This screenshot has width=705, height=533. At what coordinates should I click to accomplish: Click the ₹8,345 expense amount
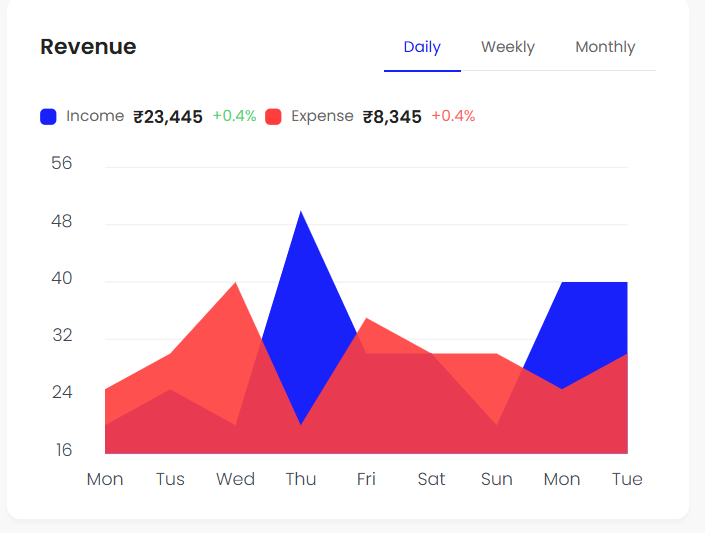[x=392, y=117]
